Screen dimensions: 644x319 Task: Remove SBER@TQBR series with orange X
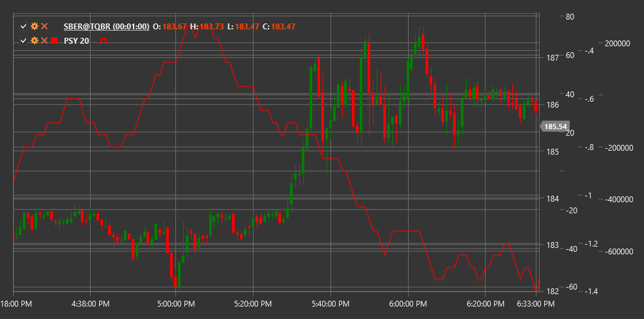coord(44,27)
